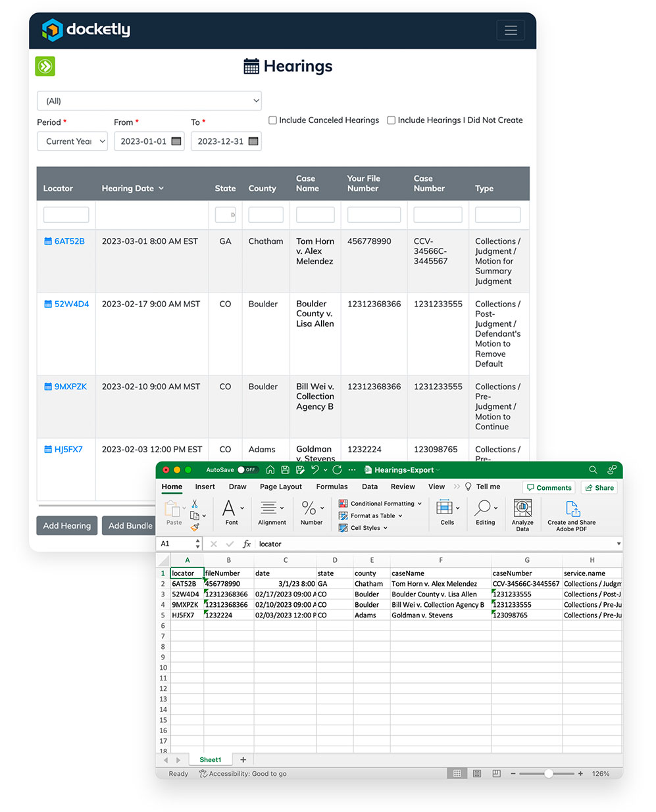The height and width of the screenshot is (812, 656).
Task: Click the Insert Function fx icon
Action: pos(247,544)
